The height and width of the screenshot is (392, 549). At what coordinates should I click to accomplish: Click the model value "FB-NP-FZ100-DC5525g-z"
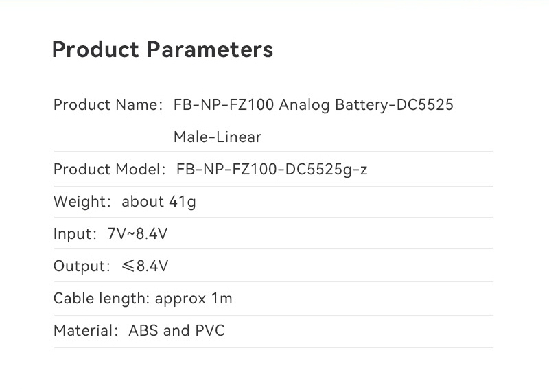pyautogui.click(x=272, y=170)
